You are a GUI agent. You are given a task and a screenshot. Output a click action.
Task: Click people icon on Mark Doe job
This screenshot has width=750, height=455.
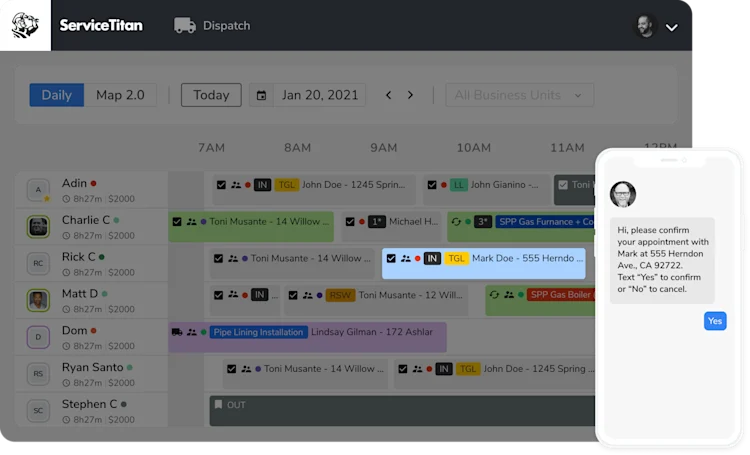point(406,258)
